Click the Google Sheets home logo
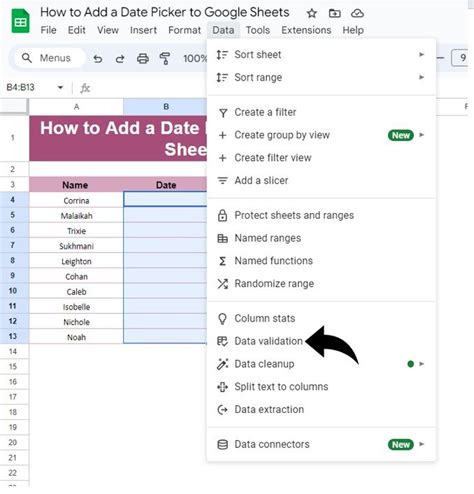Viewport: 474px width, 494px height. pos(20,21)
